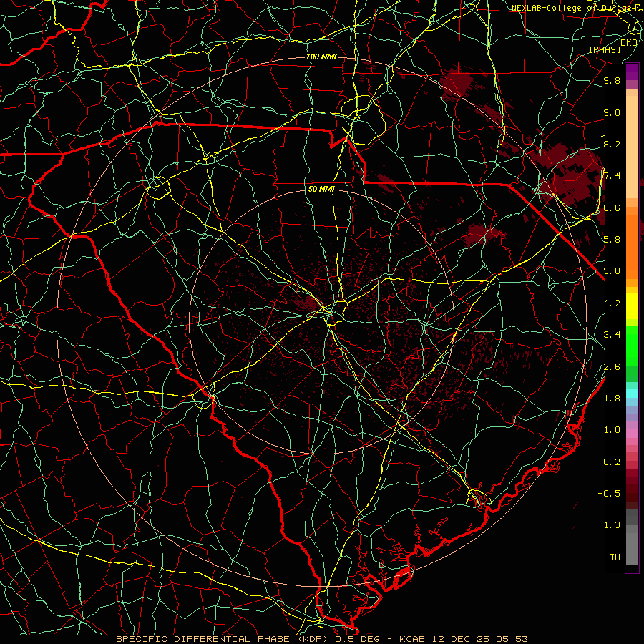Select the 5.8 value on the scale
This screenshot has width=644, height=644.
[612, 240]
